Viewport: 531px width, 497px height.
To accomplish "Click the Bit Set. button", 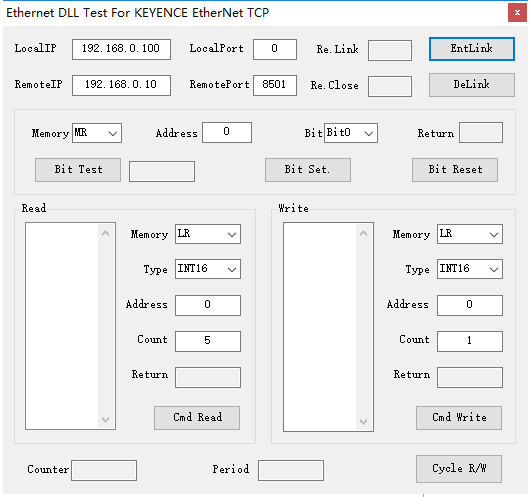I will tap(307, 170).
